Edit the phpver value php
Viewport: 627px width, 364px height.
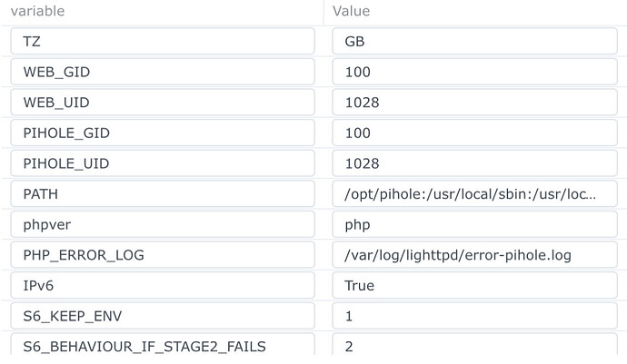coord(474,224)
